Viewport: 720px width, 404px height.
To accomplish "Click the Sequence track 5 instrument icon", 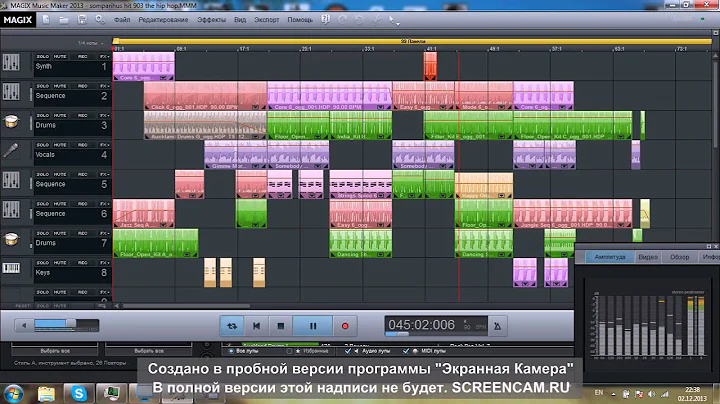I will [11, 180].
